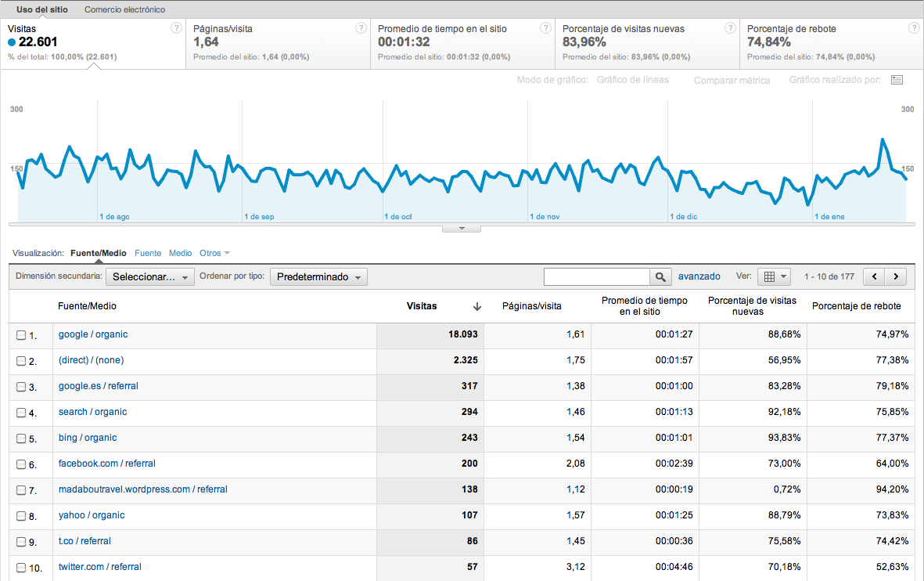This screenshot has height=581, width=924.
Task: Open '(direct) / (none)' source link
Action: [92, 360]
